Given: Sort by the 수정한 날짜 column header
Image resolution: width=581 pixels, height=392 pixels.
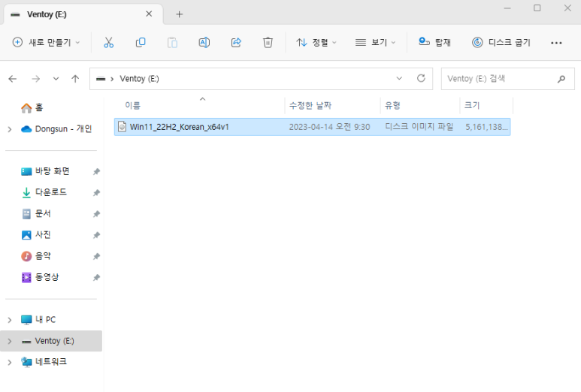Looking at the screenshot, I should [x=333, y=105].
